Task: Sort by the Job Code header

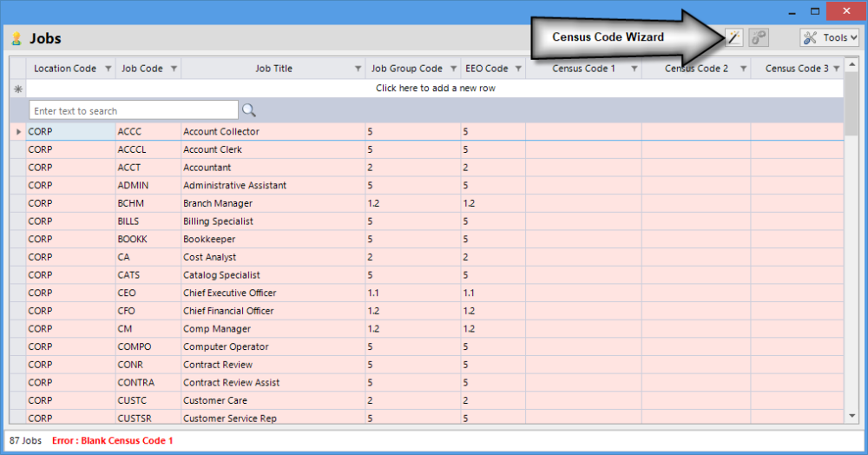Action: [142, 69]
